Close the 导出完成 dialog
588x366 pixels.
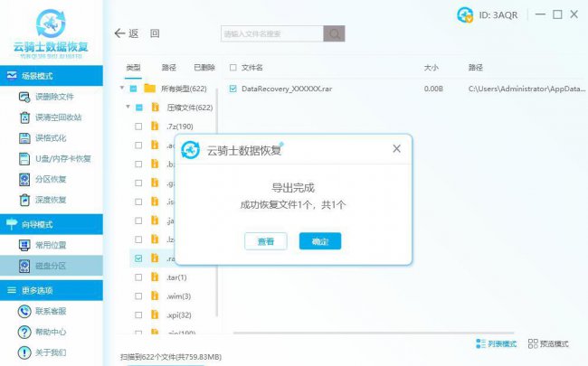coord(396,149)
